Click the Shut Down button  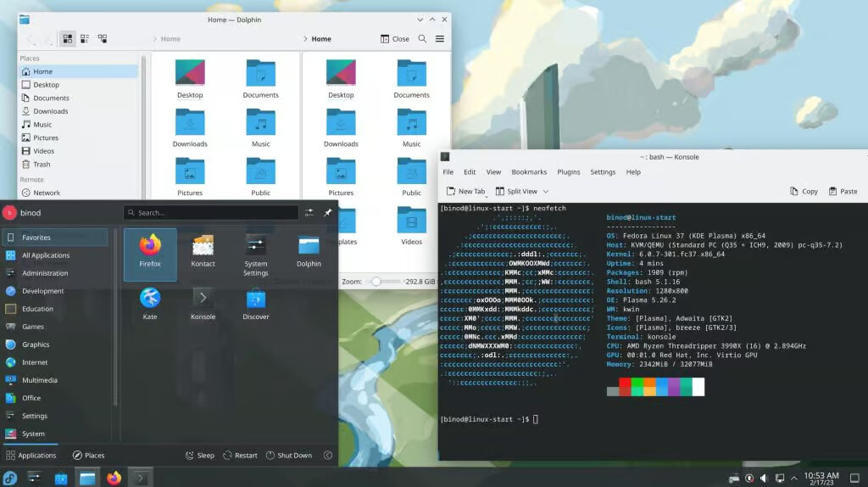pyautogui.click(x=289, y=456)
